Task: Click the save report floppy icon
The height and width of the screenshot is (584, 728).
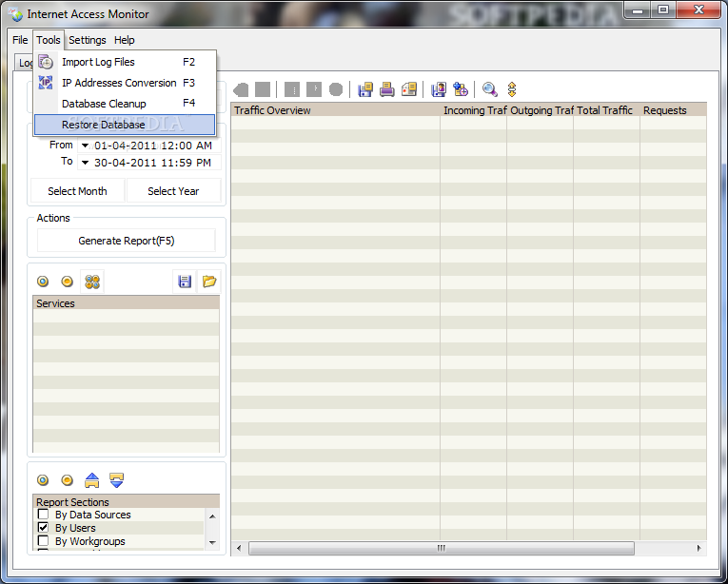Action: (365, 89)
